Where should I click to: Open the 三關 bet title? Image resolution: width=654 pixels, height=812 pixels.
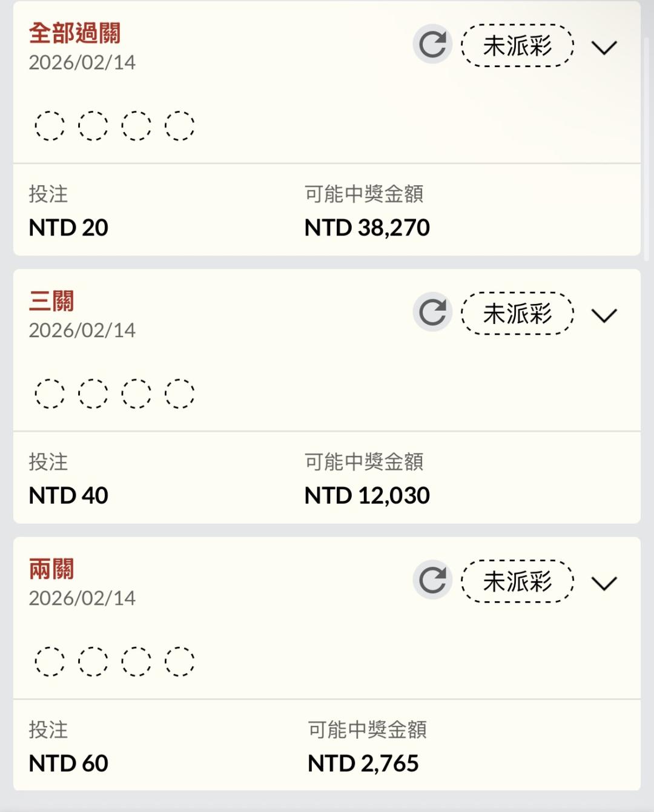click(51, 301)
